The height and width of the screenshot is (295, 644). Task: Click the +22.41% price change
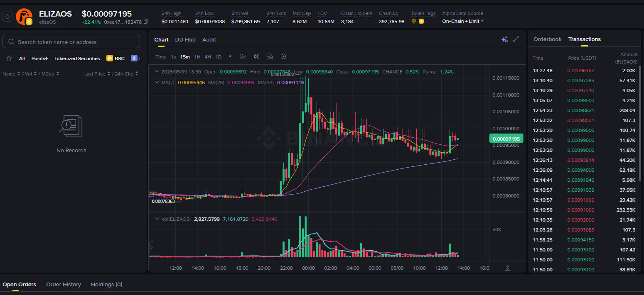click(x=91, y=22)
